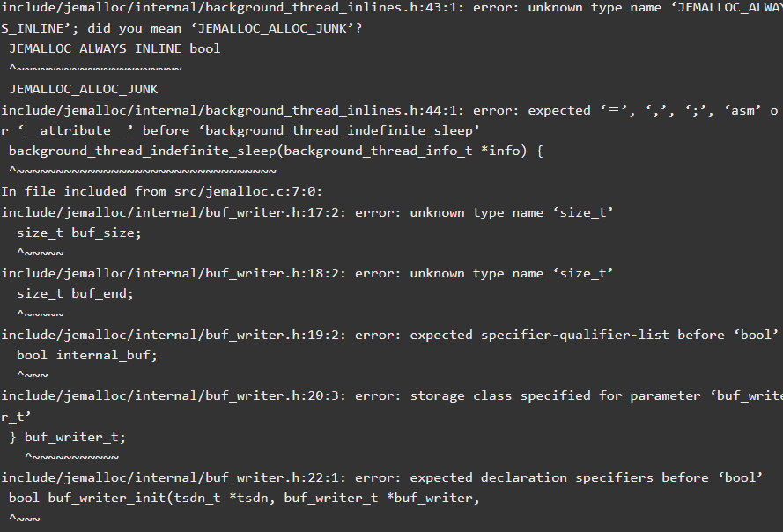Screen dimensions: 783x532
Task: Click the JEMALLOC_ALWAYS_INLINE bool source line
Action: [114, 48]
